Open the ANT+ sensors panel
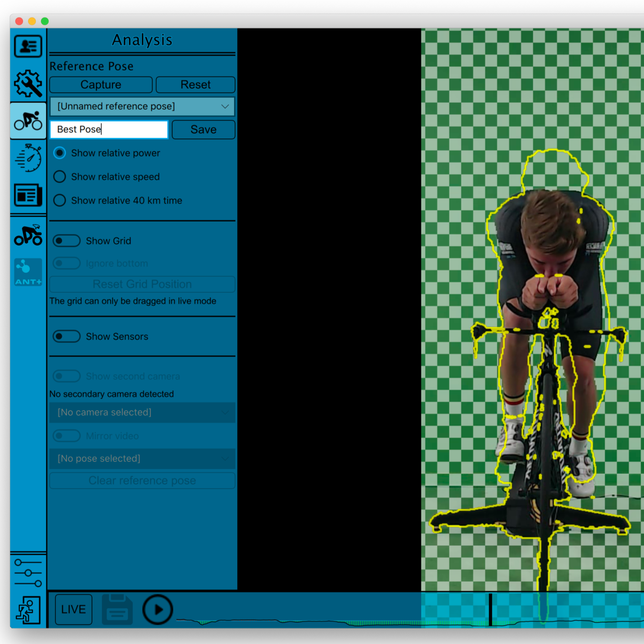Viewport: 644px width, 644px height. (28, 272)
